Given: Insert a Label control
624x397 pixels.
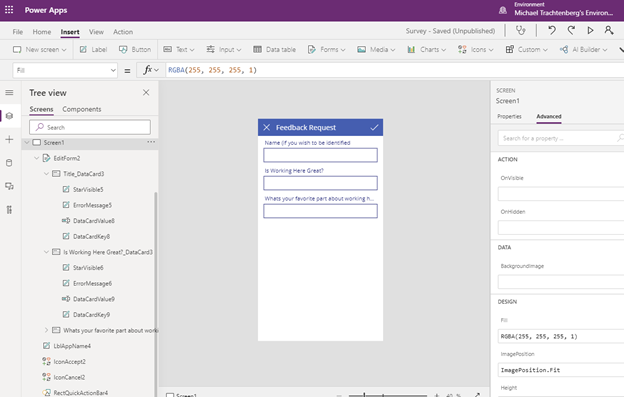Looking at the screenshot, I should [x=94, y=49].
